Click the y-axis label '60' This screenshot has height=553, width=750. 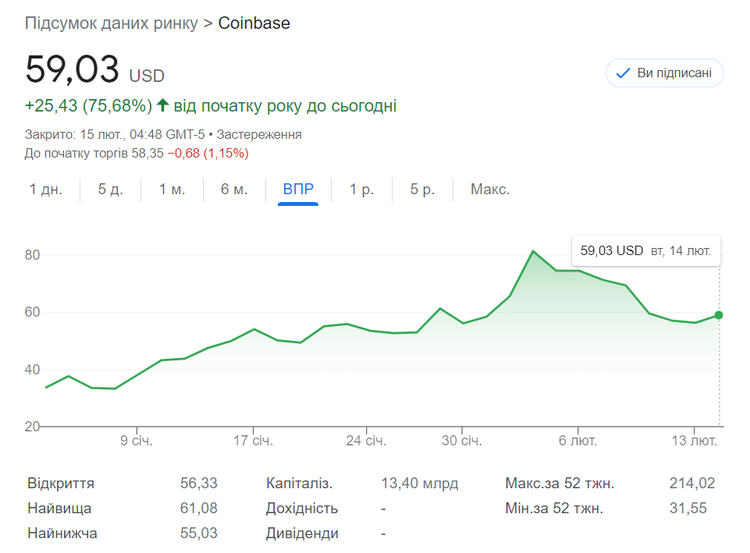point(32,312)
